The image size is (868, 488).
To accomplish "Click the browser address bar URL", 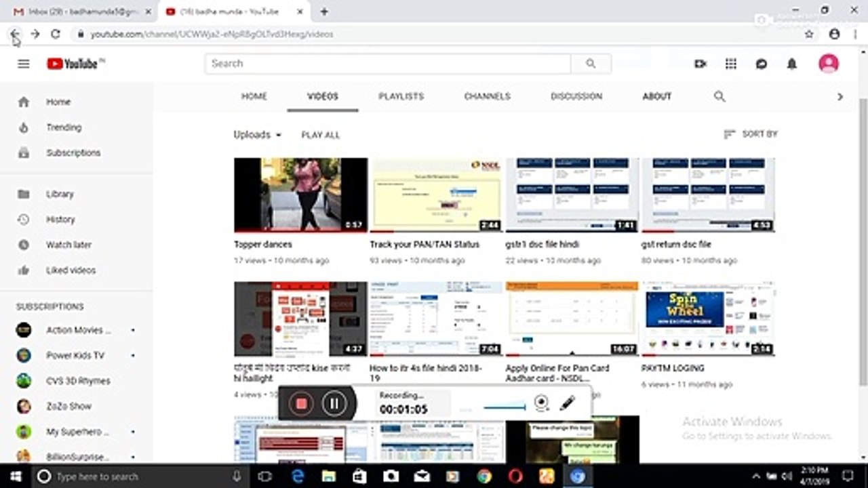I will (212, 34).
